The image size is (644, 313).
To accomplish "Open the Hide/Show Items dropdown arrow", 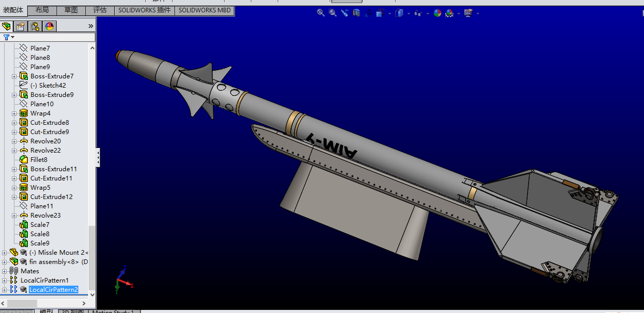I will pos(427,13).
